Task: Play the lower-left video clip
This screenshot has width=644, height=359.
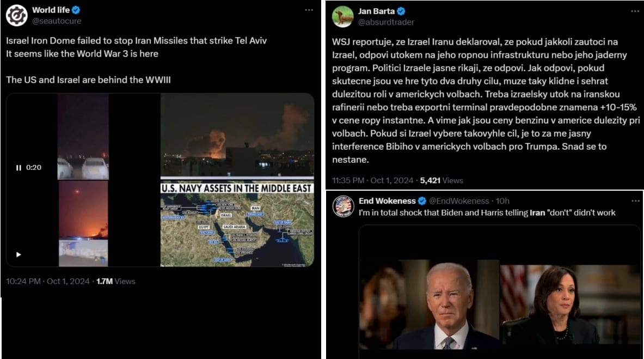Action: [19, 254]
